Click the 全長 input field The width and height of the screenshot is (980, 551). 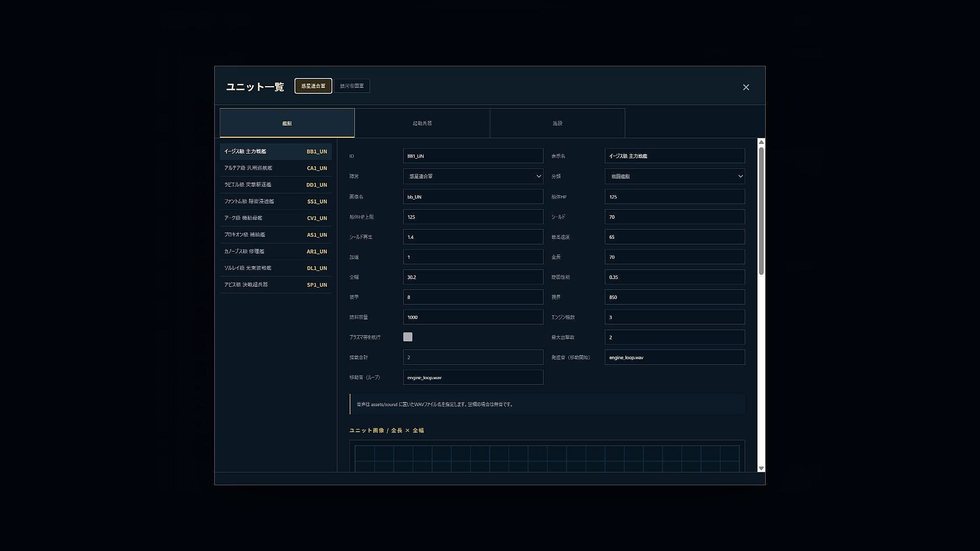click(x=675, y=257)
